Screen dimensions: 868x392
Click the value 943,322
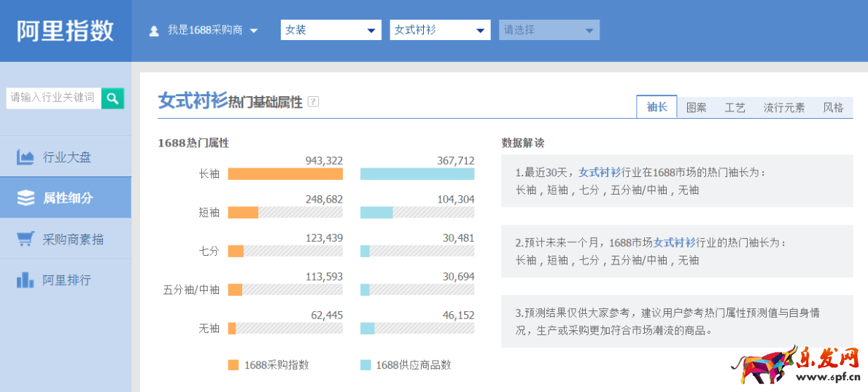tap(324, 160)
